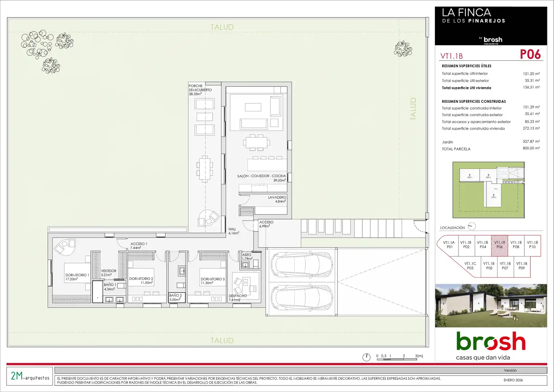The height and width of the screenshot is (392, 554).
Task: Click the red P06 heading
Action: (530, 54)
